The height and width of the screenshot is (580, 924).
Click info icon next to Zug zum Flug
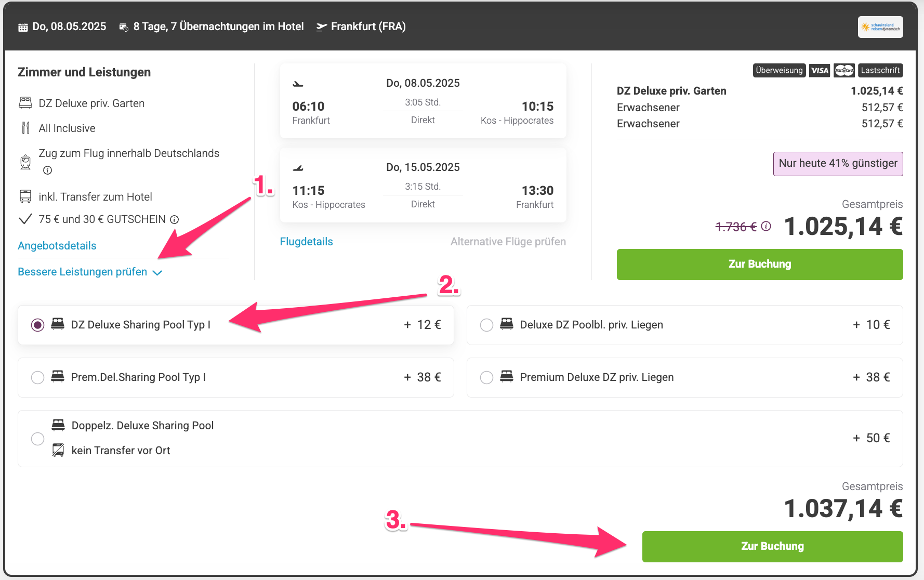pyautogui.click(x=47, y=170)
